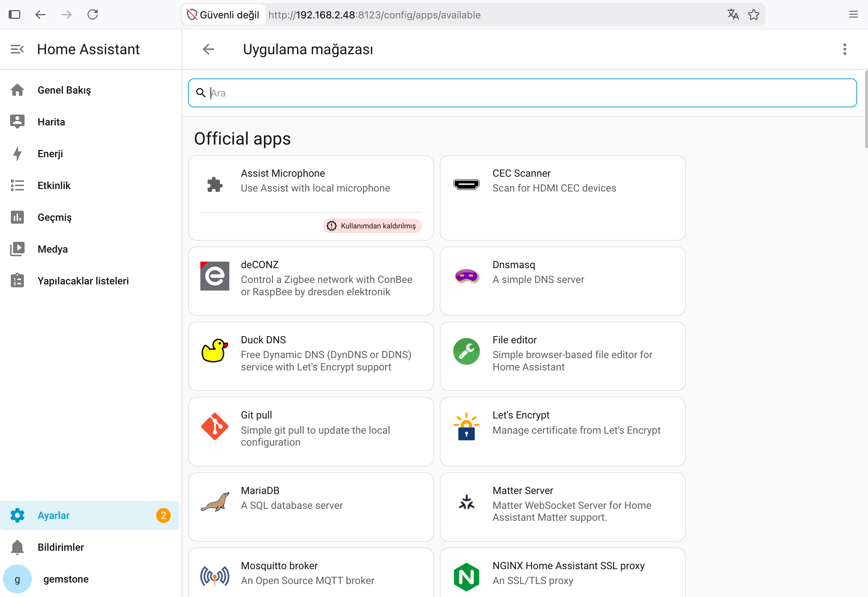This screenshot has width=868, height=597.
Task: Click the Kullanımdan kaldırılmış deprecated badge
Action: pos(372,226)
